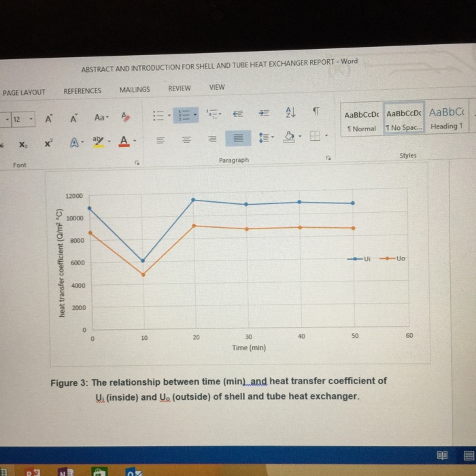
Task: Open PowerPoint from the taskbar
Action: 33,472
